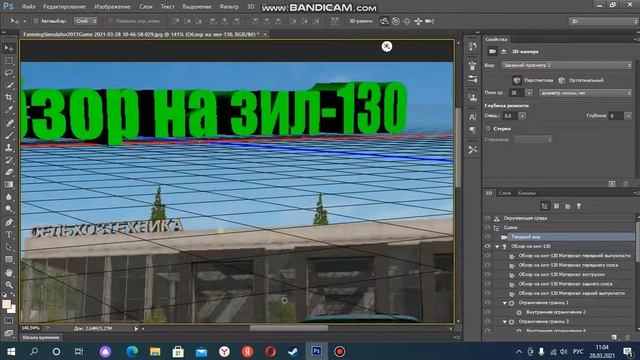Open the Слой auto-select dropdown
640x360 pixels.
pos(85,21)
